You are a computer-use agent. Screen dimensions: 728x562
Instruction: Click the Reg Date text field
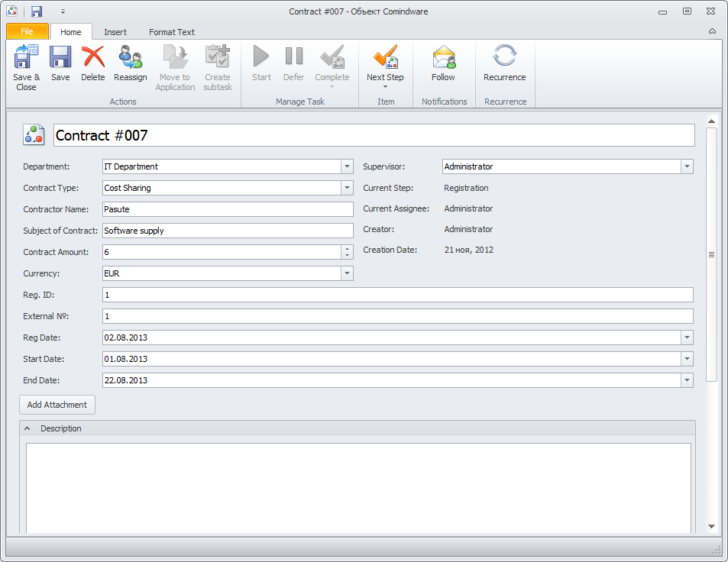tap(391, 338)
